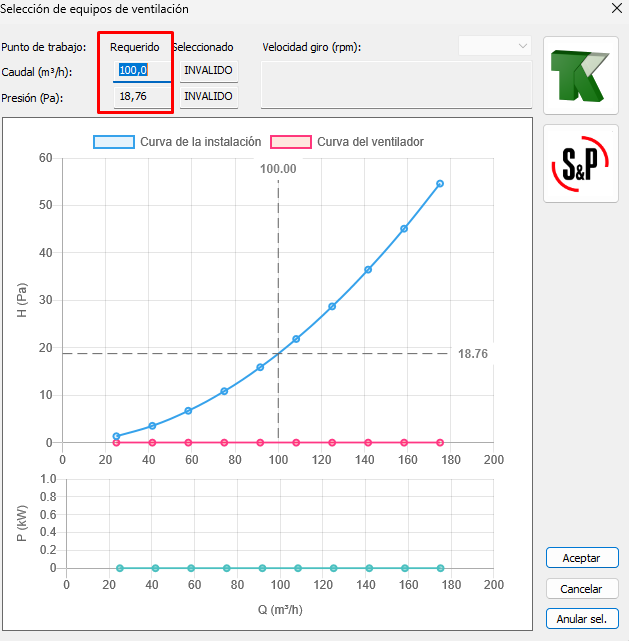
Task: Click the INVALIDO box for Presión
Action: click(x=208, y=97)
